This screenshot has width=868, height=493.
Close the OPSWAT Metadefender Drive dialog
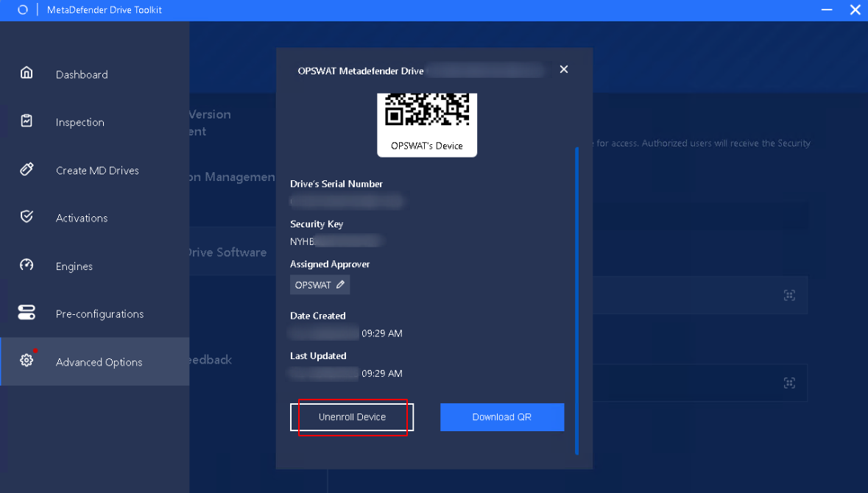(x=563, y=69)
